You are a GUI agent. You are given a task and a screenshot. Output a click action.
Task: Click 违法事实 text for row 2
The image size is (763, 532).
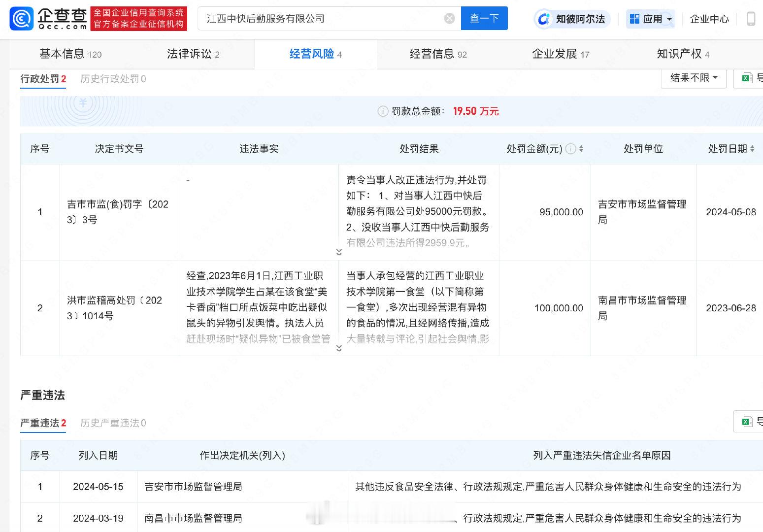(x=257, y=307)
